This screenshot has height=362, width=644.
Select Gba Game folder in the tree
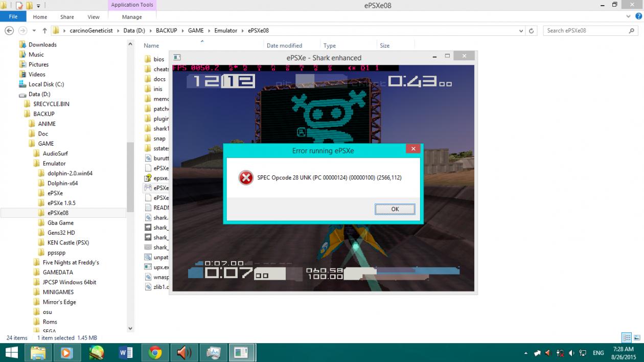pos(60,223)
